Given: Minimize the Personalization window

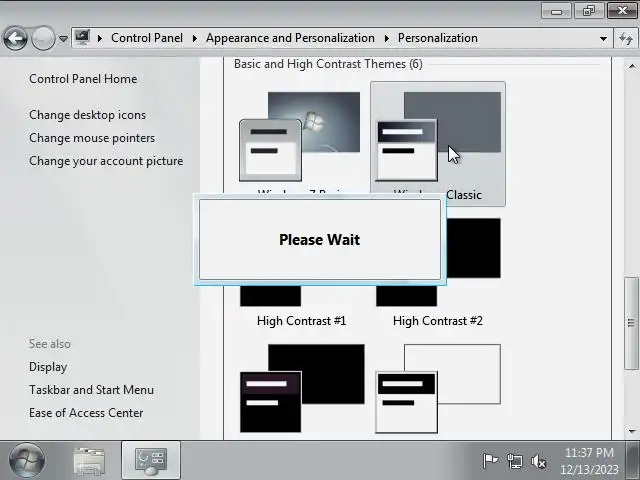Looking at the screenshot, I should point(556,11).
